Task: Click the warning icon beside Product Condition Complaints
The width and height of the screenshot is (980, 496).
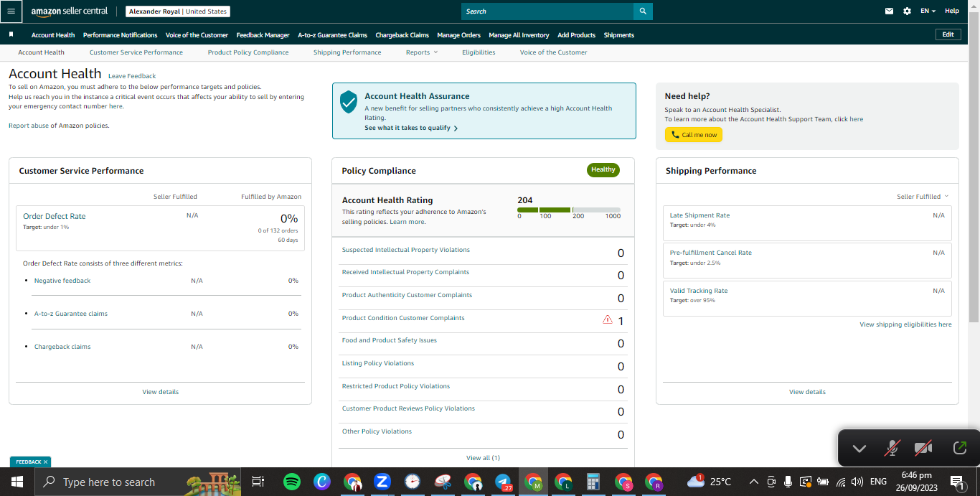Action: [x=608, y=319]
